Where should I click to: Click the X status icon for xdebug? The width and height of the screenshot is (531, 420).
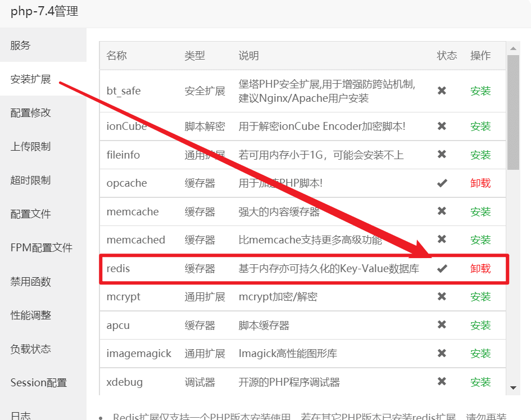tap(442, 382)
